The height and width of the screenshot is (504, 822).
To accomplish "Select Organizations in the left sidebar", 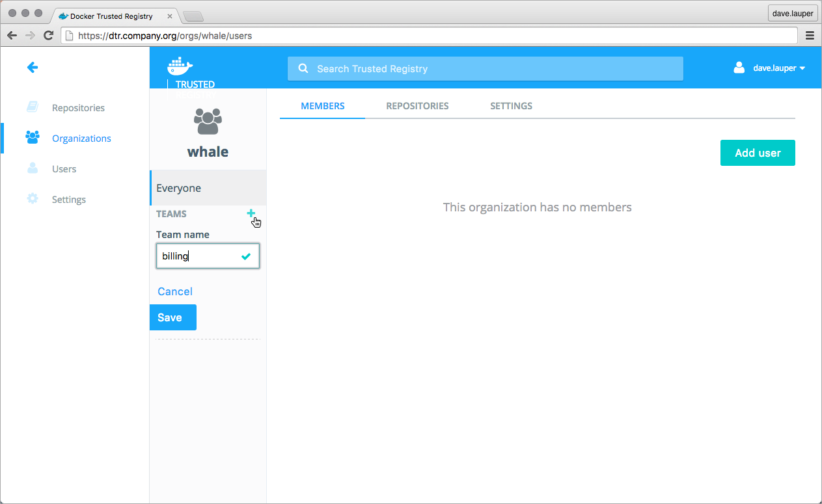I will [x=81, y=139].
